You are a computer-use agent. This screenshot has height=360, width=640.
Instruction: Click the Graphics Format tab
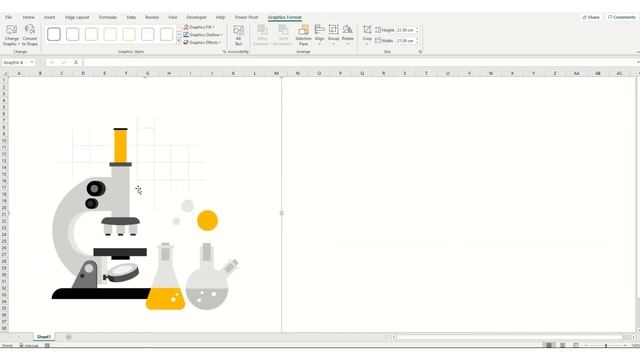284,17
